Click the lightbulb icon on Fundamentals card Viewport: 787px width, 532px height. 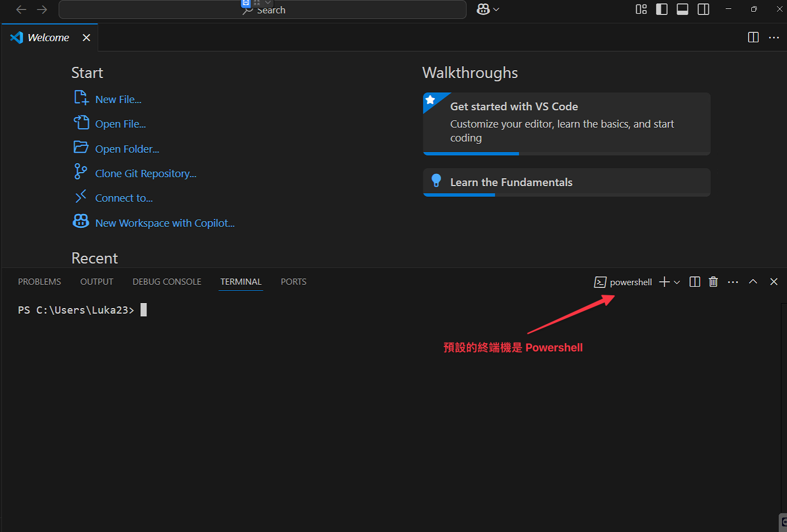(x=437, y=180)
